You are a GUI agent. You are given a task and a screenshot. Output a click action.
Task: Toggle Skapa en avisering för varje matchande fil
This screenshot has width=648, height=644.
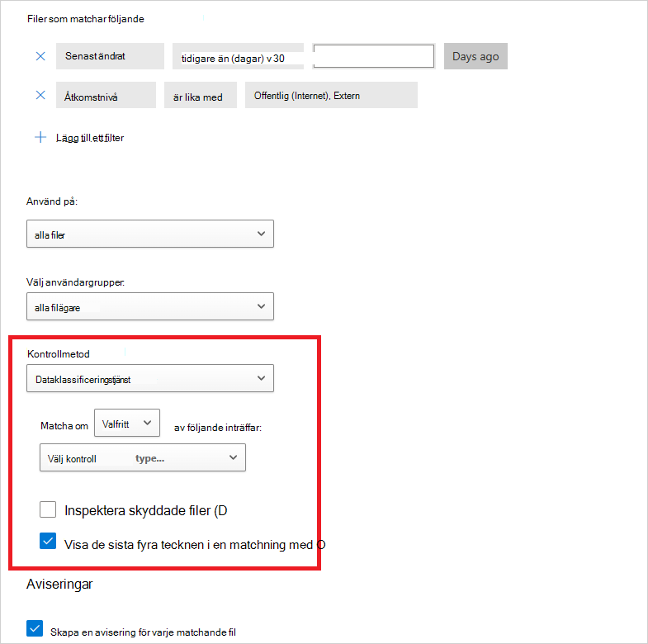point(35,628)
